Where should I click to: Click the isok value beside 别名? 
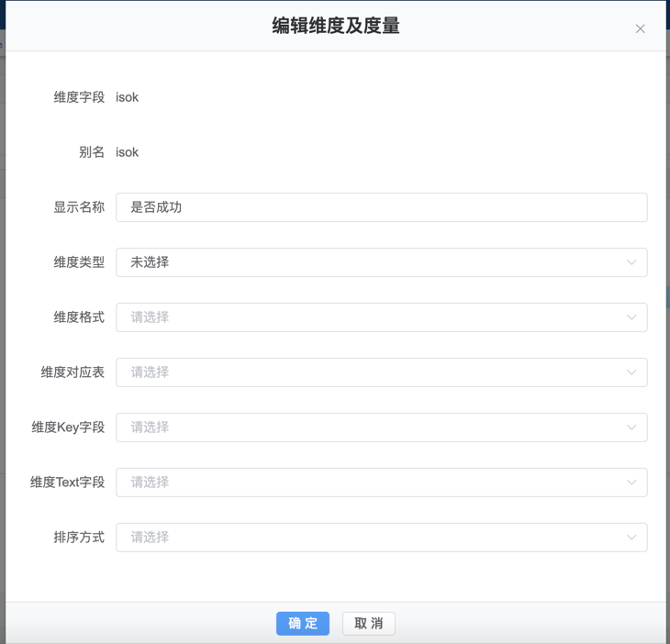(x=127, y=152)
